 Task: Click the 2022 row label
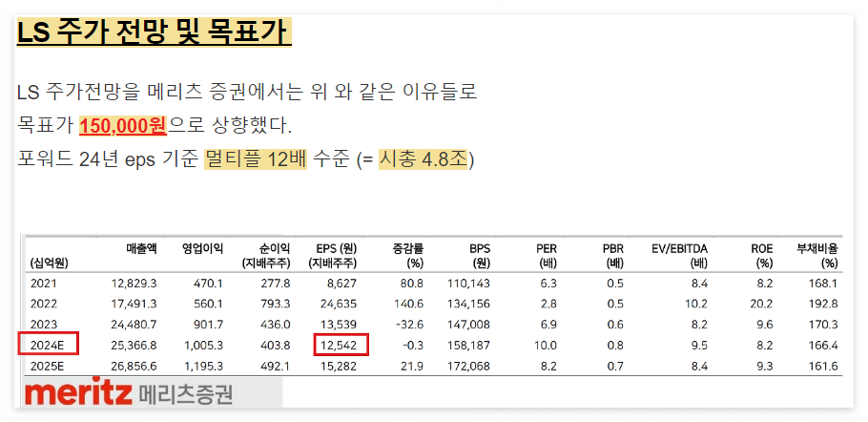(x=44, y=304)
